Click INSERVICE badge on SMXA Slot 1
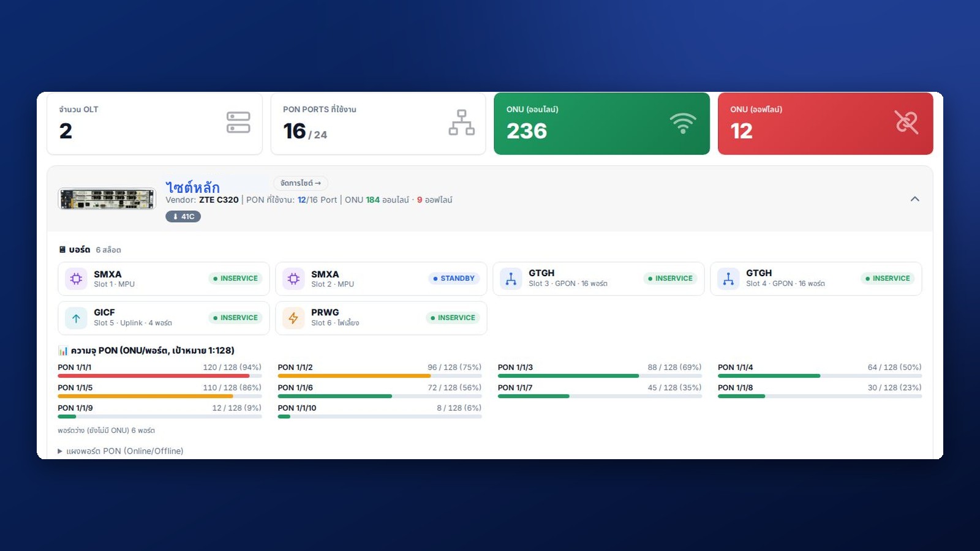Viewport: 980px width, 551px height. point(235,279)
